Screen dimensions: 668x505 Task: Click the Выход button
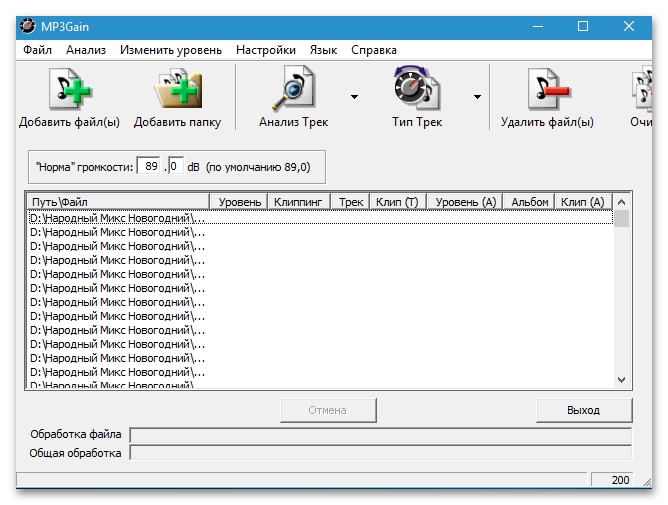tap(584, 410)
